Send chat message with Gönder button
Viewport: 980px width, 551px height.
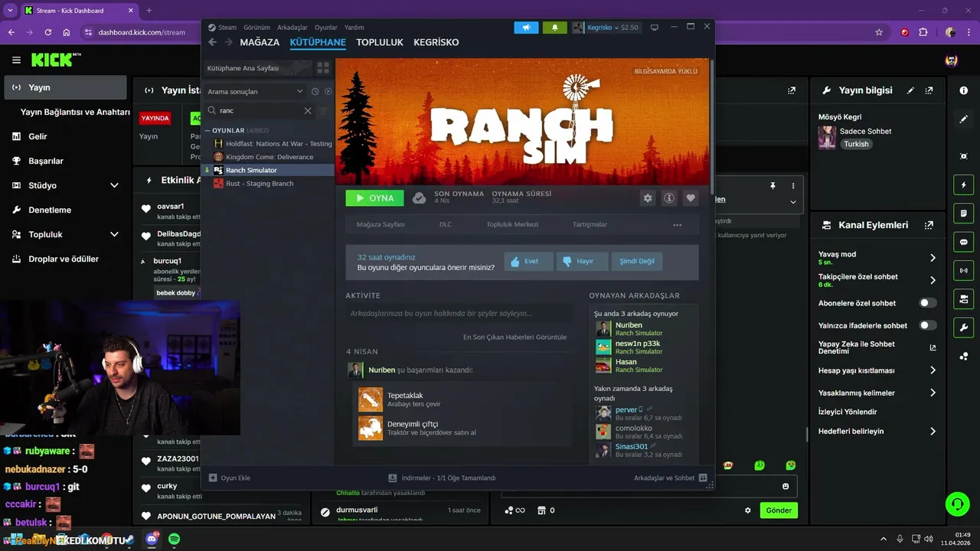(x=779, y=510)
